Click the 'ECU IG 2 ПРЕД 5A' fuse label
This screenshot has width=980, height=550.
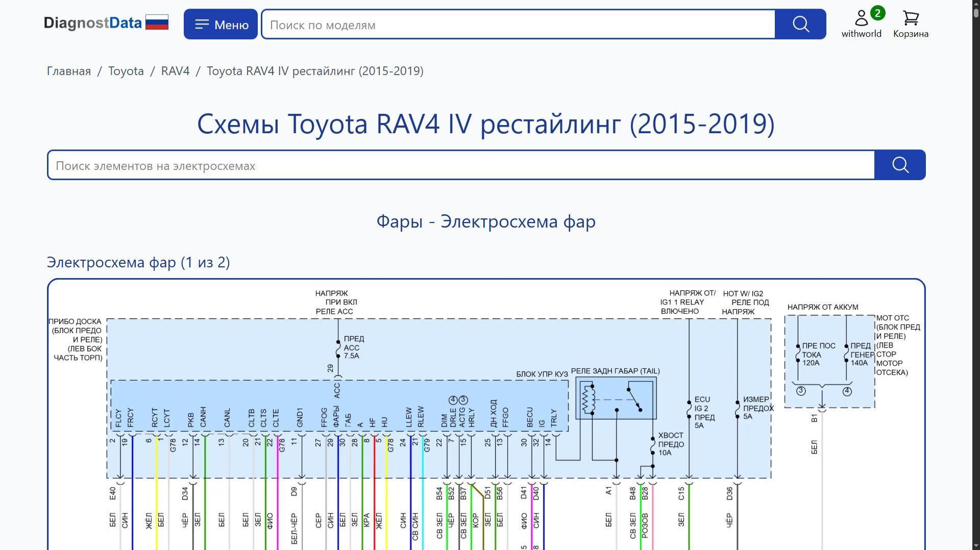pyautogui.click(x=704, y=412)
